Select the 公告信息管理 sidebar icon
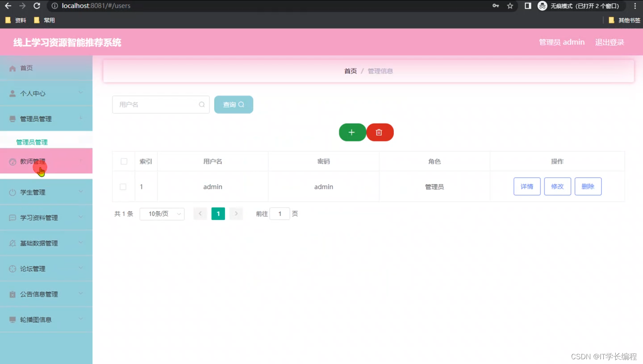The height and width of the screenshot is (364, 643). (x=12, y=294)
